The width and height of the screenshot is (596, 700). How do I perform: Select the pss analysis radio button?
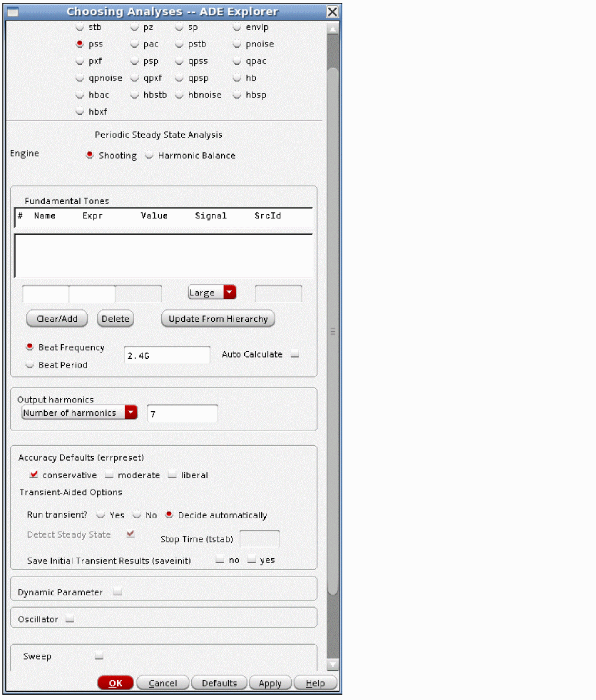click(80, 44)
